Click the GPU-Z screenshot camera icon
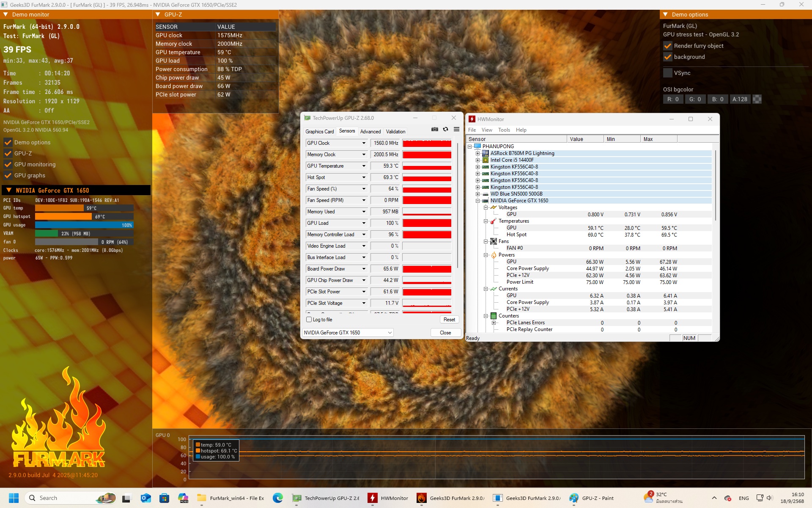Viewport: 812px width, 508px height. coord(434,130)
